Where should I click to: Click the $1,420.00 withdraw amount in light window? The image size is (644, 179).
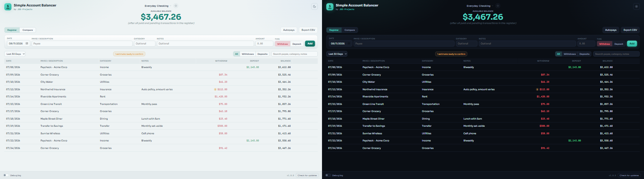221,97
